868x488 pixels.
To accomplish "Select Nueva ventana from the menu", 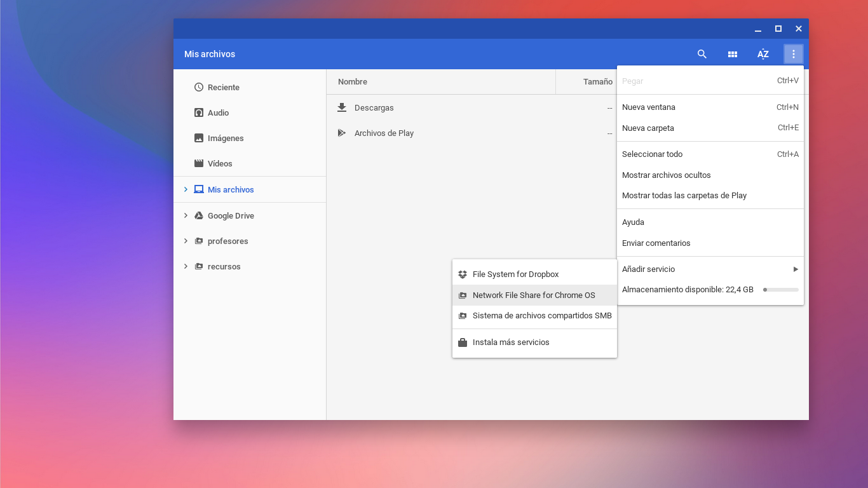I will (x=649, y=107).
